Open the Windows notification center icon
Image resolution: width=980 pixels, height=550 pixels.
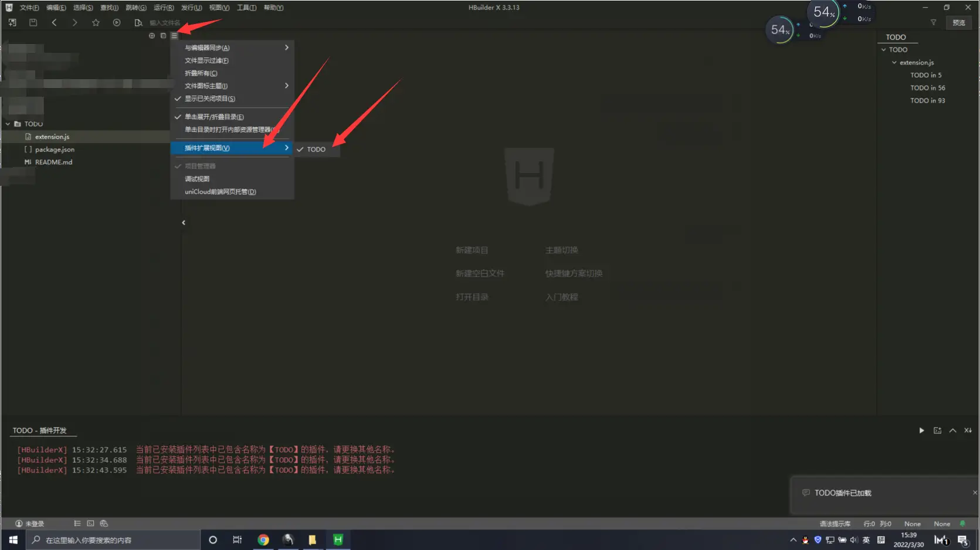click(962, 540)
